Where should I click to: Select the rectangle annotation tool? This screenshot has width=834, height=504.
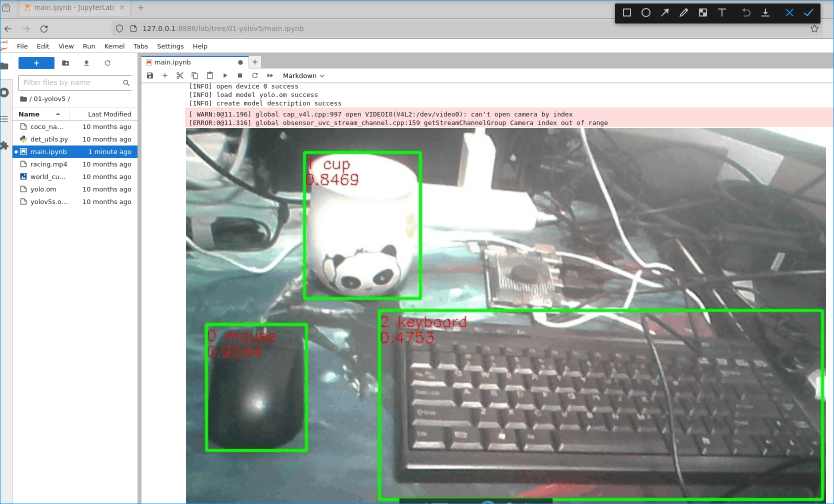(626, 12)
